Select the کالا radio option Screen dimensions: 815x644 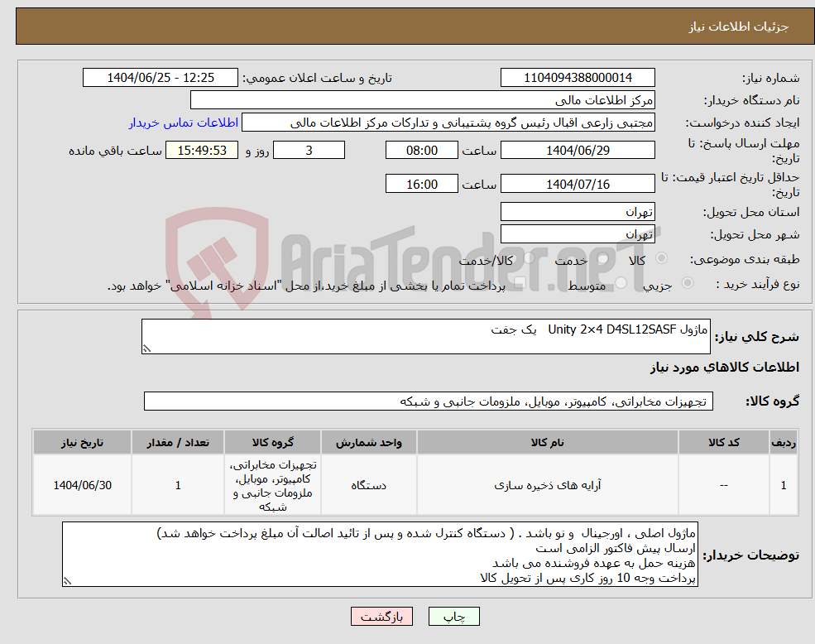point(661,258)
